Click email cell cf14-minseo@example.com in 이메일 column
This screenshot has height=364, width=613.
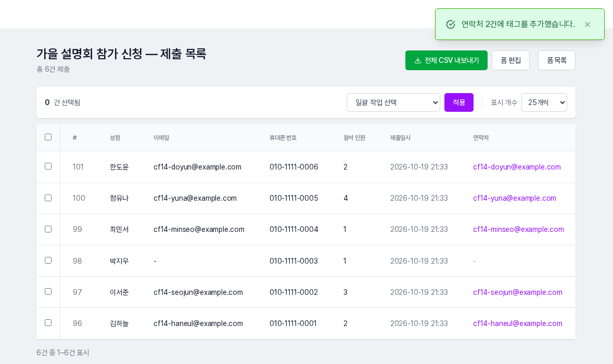199,229
